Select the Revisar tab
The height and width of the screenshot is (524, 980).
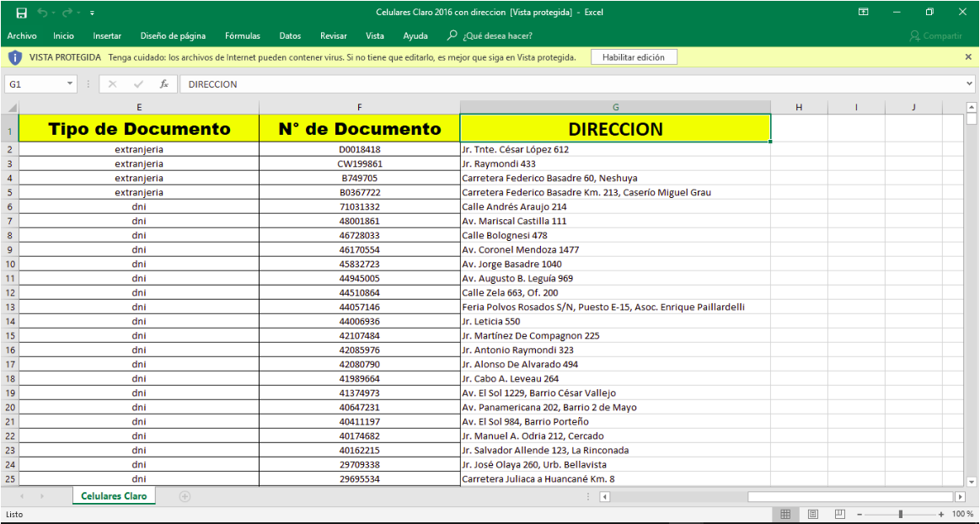[x=333, y=36]
